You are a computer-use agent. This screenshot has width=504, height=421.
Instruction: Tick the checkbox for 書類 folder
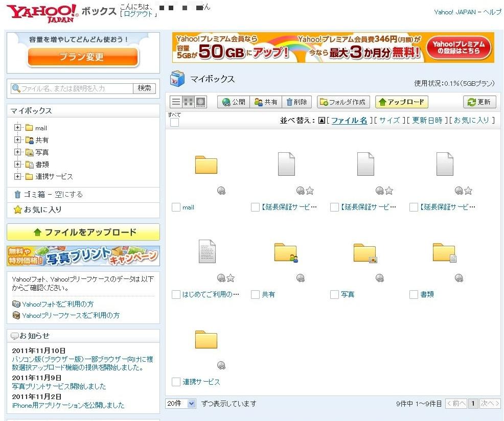point(414,294)
